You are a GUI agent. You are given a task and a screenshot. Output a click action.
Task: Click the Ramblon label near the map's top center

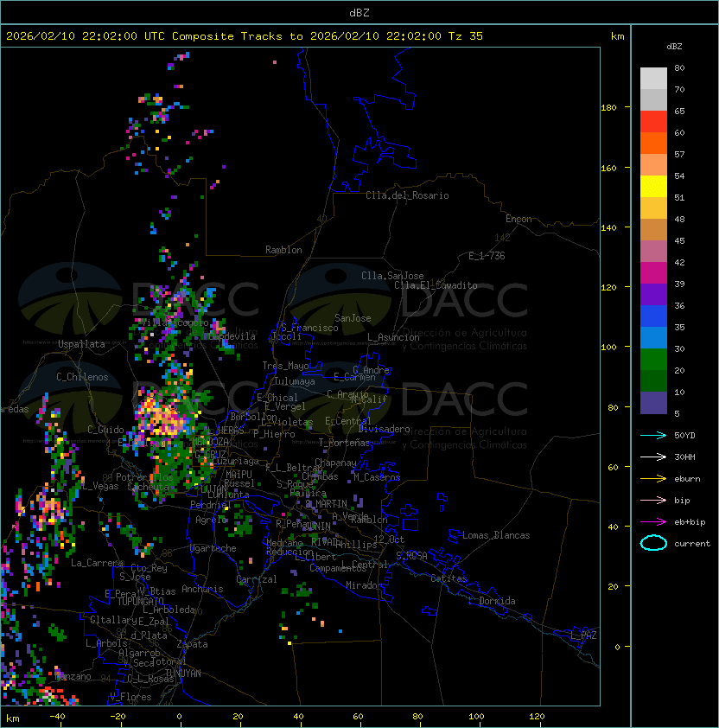point(283,250)
